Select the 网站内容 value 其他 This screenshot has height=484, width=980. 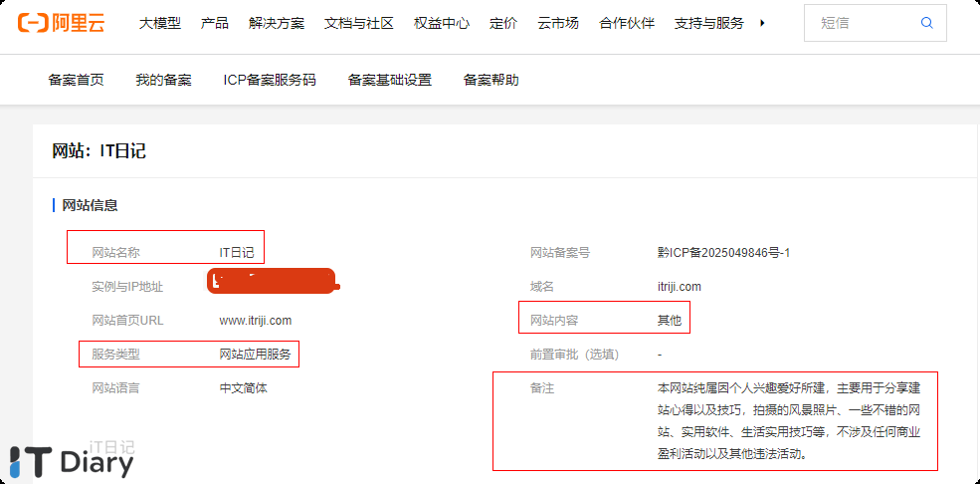(669, 321)
